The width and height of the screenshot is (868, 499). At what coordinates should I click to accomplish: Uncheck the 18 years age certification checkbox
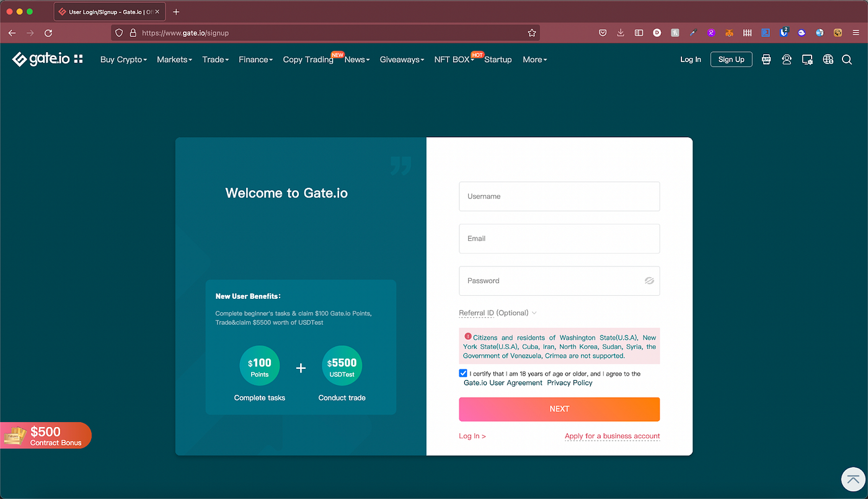click(463, 373)
